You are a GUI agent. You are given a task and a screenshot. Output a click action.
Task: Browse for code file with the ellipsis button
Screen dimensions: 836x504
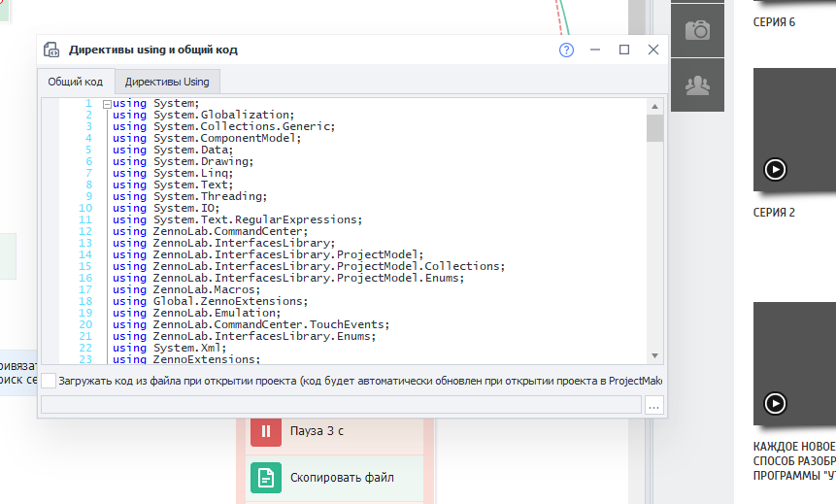[x=653, y=405]
